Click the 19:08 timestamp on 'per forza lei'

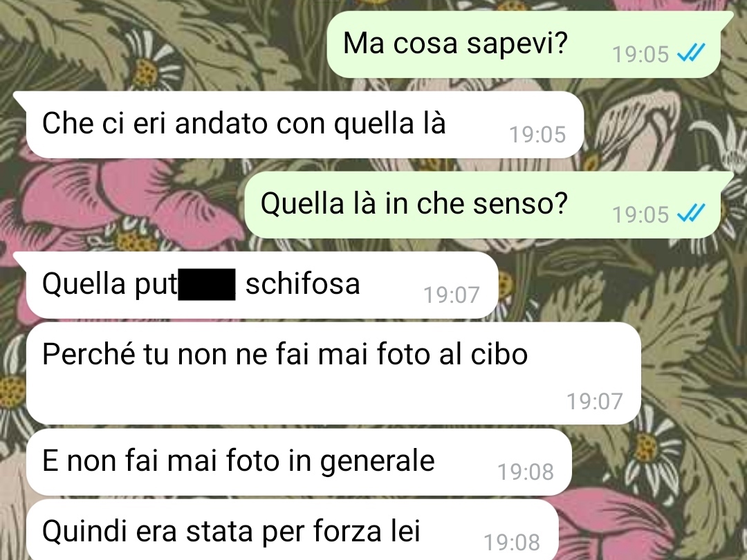click(512, 543)
